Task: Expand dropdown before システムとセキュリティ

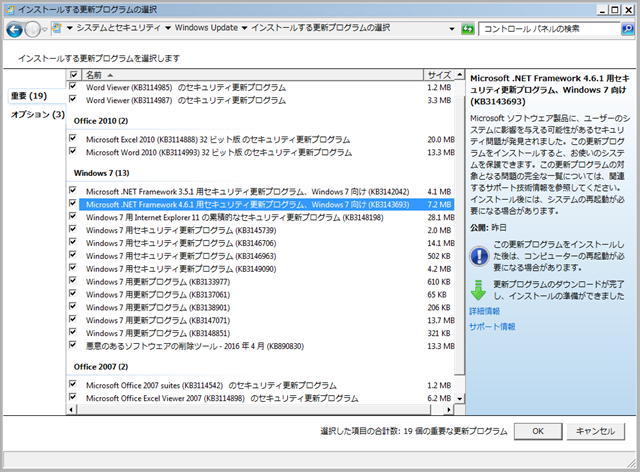Action: tap(69, 28)
